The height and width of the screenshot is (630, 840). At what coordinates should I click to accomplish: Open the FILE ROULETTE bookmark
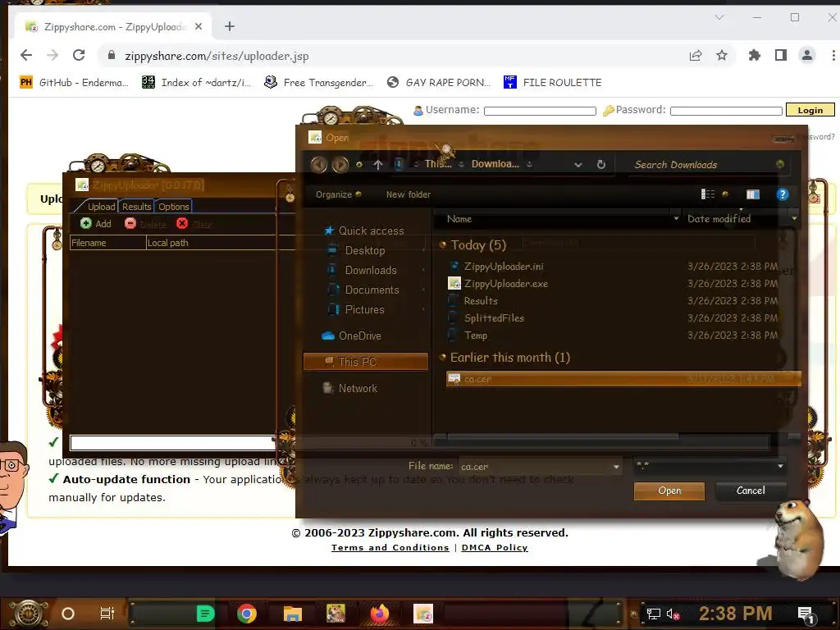552,83
